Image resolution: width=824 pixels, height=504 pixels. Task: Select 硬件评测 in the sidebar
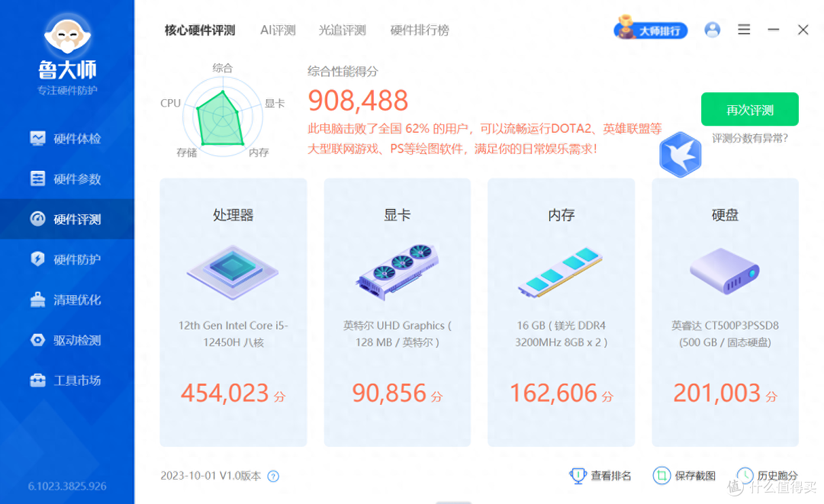tap(66, 219)
